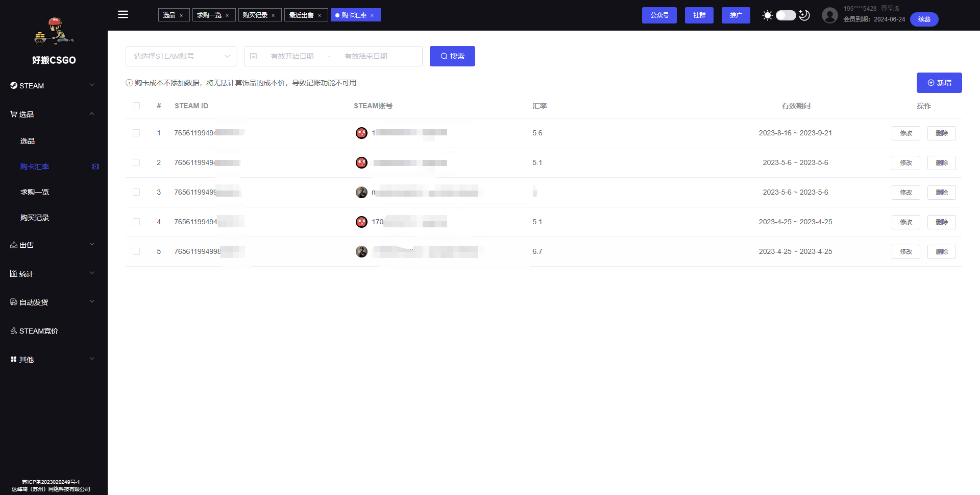Click the 苏ICP备 license link in the footer
Image resolution: width=980 pixels, height=495 pixels.
51,482
